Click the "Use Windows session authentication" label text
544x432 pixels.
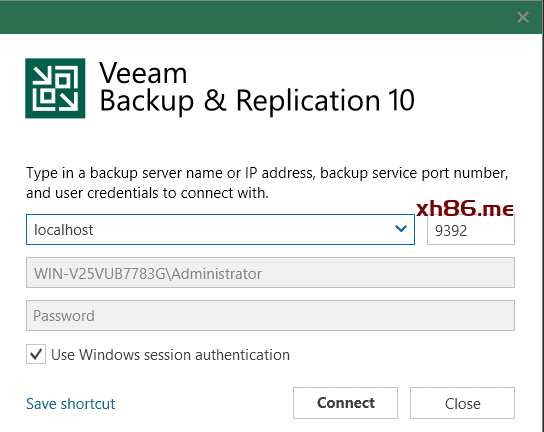coord(170,355)
